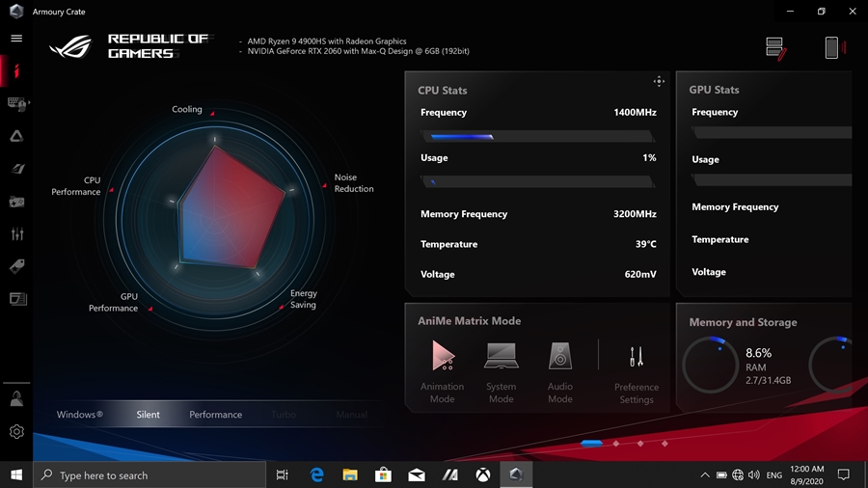Screen dimensions: 868x488
Task: Click the mobile device connection icon
Action: [x=834, y=47]
